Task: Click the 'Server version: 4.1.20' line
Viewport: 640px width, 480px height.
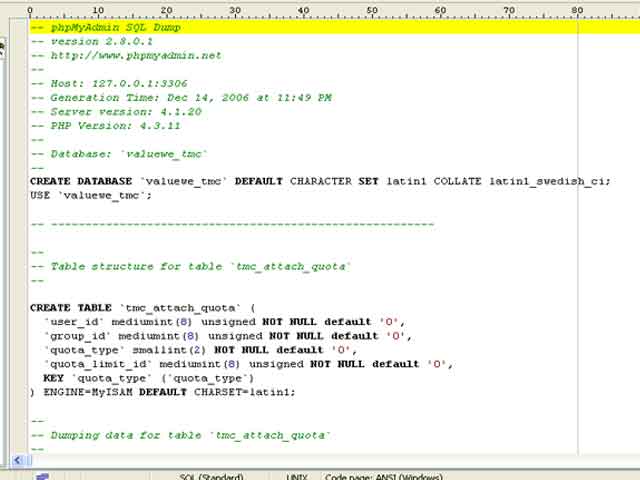Action: pos(116,112)
